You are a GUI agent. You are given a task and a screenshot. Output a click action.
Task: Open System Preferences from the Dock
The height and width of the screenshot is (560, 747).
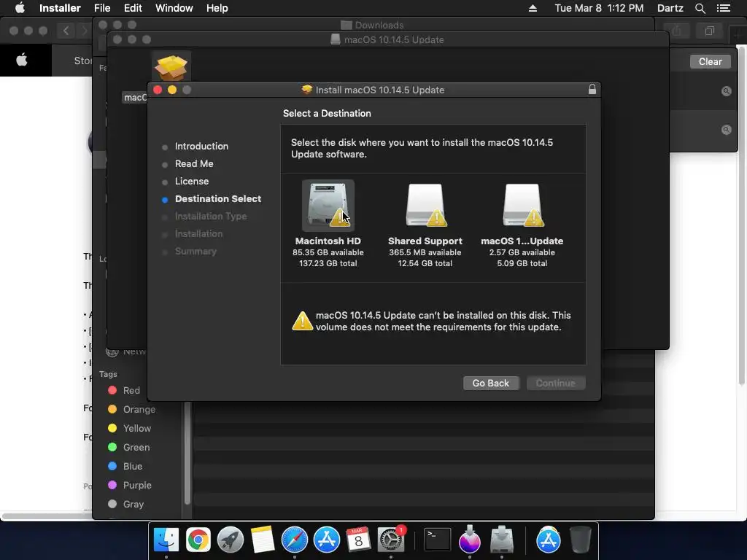tap(391, 540)
